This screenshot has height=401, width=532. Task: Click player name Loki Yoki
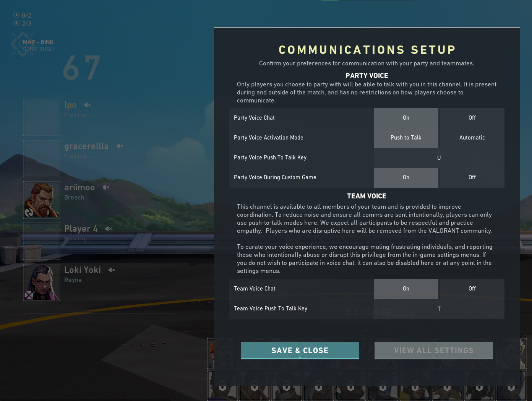pos(83,270)
